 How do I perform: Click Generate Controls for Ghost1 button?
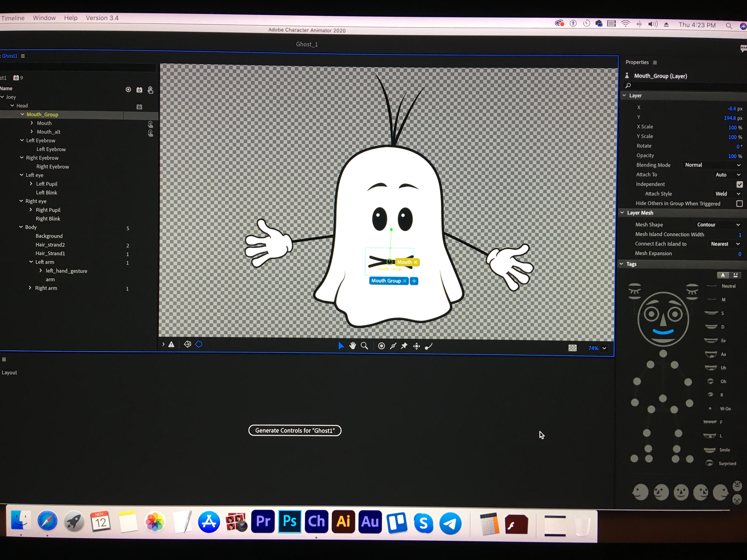295,430
